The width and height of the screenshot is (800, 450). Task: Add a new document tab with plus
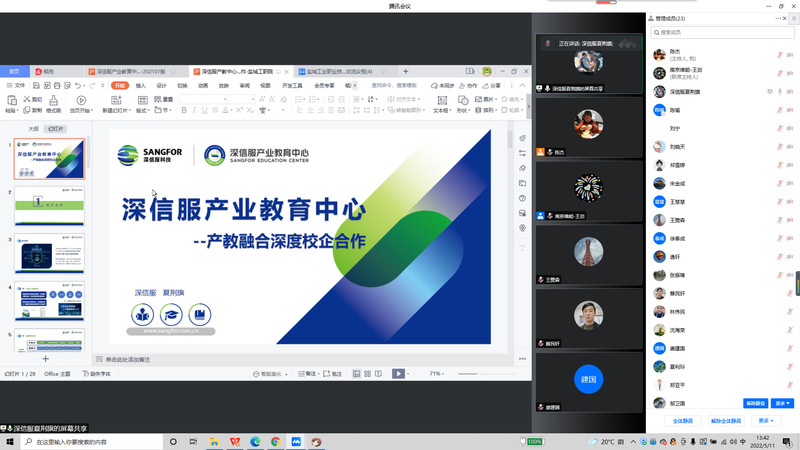tap(406, 71)
